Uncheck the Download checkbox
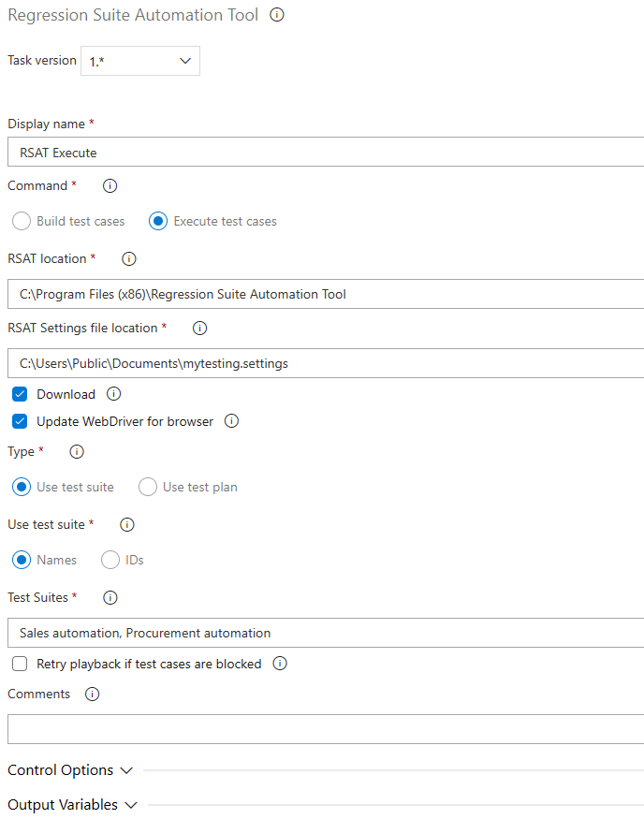This screenshot has height=819, width=644. tap(20, 394)
